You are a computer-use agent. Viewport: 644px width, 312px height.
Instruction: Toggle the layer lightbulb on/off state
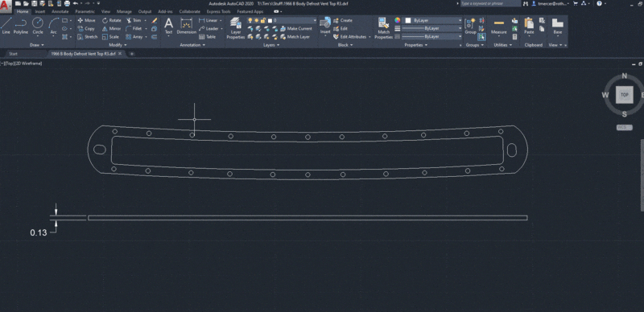pos(250,20)
